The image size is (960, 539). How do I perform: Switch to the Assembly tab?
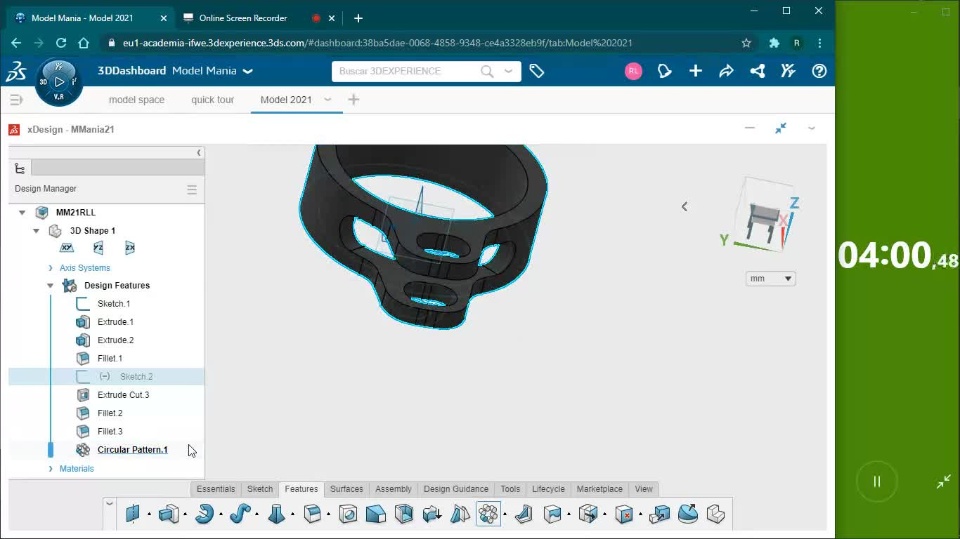pyautogui.click(x=393, y=489)
